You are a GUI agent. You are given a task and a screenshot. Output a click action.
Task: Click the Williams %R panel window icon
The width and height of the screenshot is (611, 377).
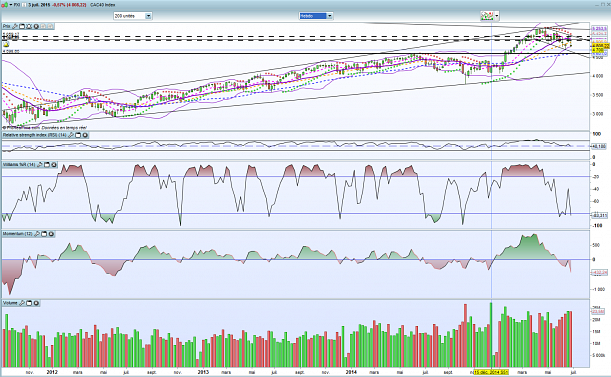(x=47, y=165)
